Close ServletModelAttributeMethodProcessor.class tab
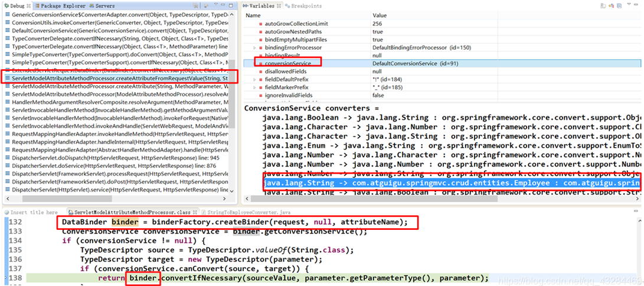The image size is (644, 286). click(194, 213)
